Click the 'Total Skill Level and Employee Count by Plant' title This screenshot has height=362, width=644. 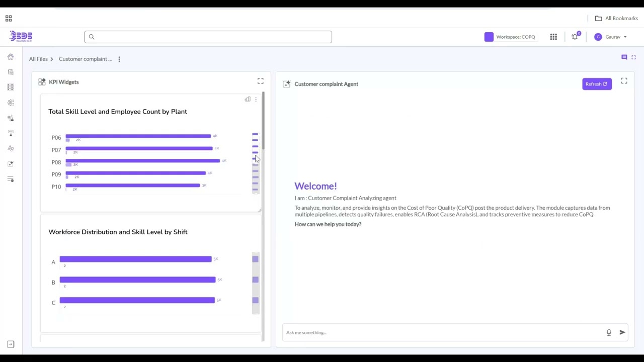118,112
